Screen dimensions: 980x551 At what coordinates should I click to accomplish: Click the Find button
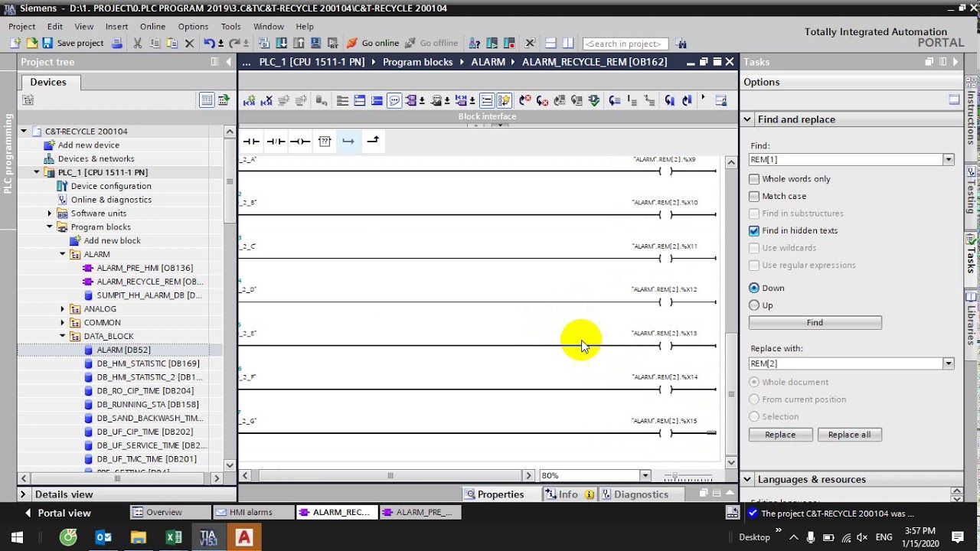[815, 323]
